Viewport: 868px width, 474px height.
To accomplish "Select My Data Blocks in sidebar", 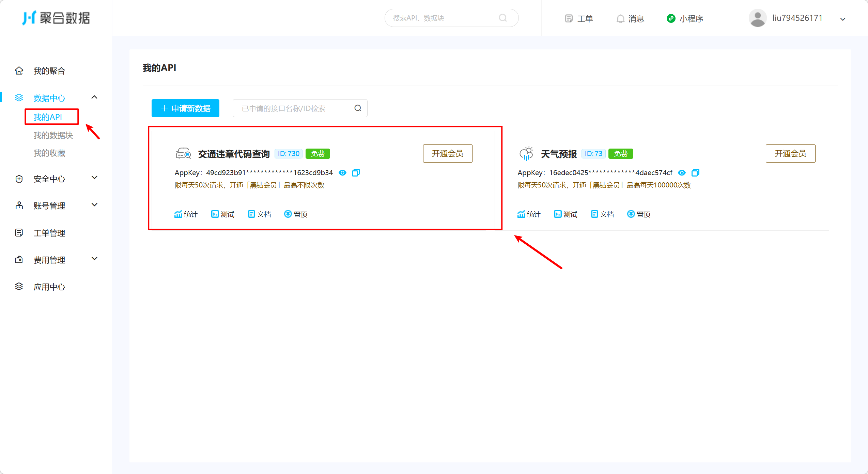I will [53, 135].
